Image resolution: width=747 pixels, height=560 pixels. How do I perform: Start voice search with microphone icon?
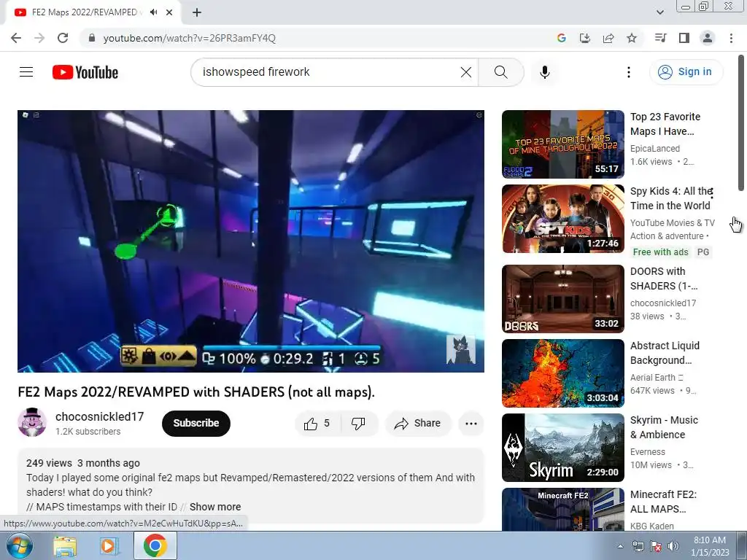click(x=545, y=72)
